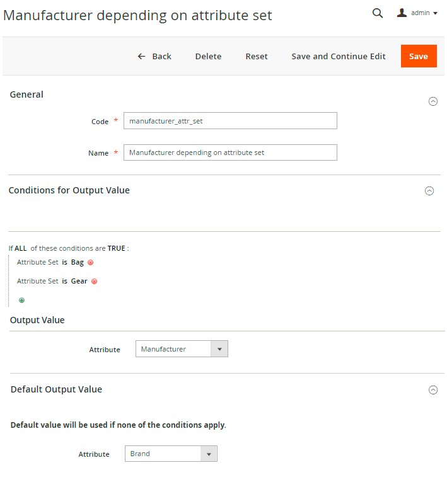Collapse the Default Output Value section

(x=433, y=390)
